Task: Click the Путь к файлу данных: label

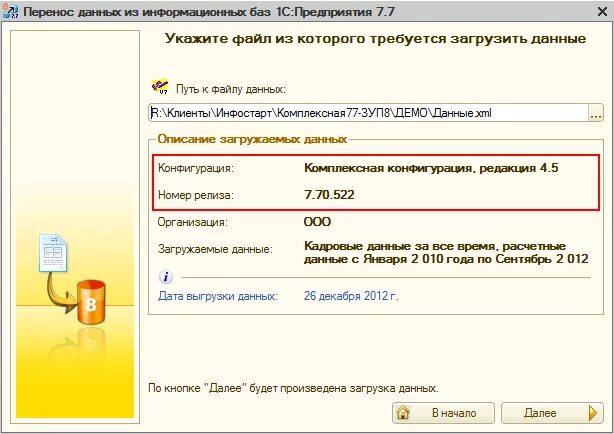Action: [231, 89]
